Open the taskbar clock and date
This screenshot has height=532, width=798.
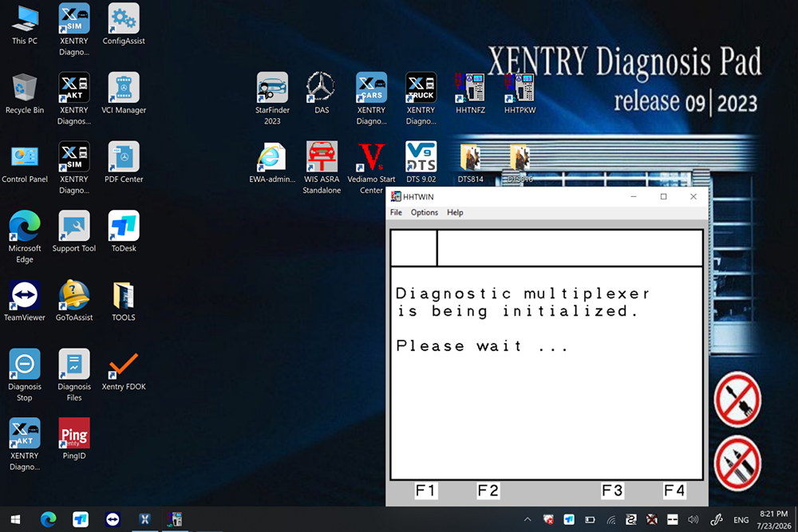pos(773,520)
